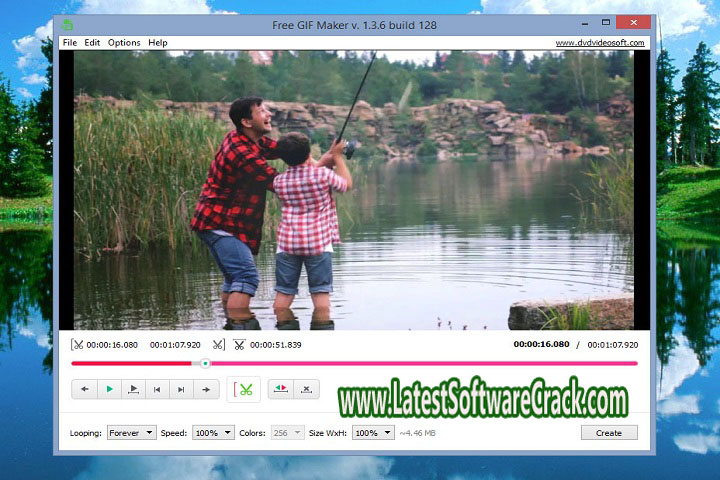
Task: Jump to next frame button
Action: [181, 389]
